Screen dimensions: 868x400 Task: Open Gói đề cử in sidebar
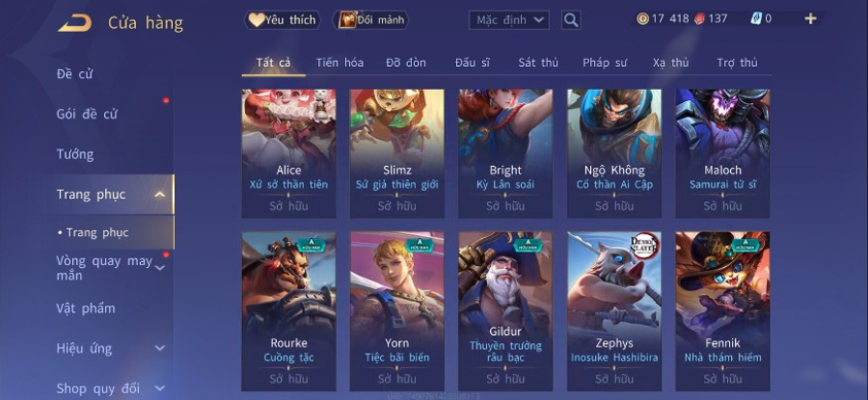87,115
